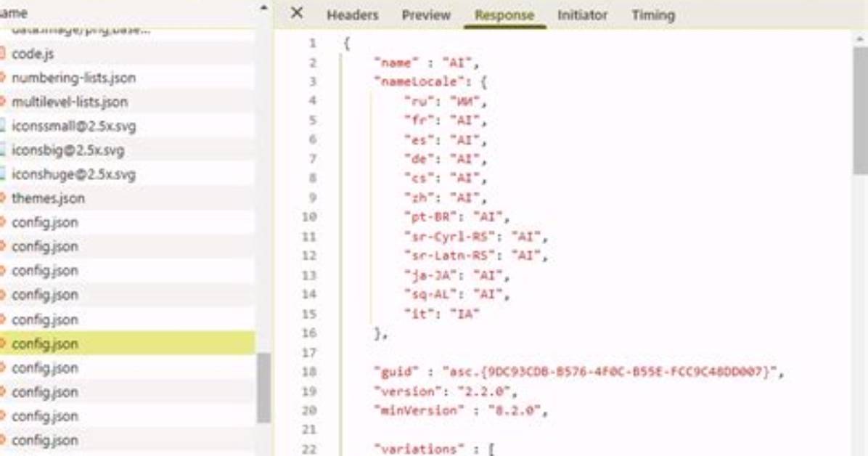This screenshot has width=868, height=456.
Task: Click the response pane vertical scrollbar thumb
Action: tap(860, 111)
